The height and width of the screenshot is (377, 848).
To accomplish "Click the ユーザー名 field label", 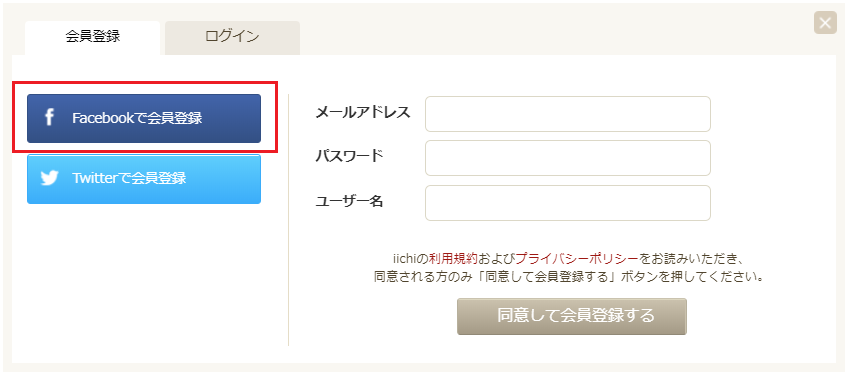I will [x=349, y=202].
